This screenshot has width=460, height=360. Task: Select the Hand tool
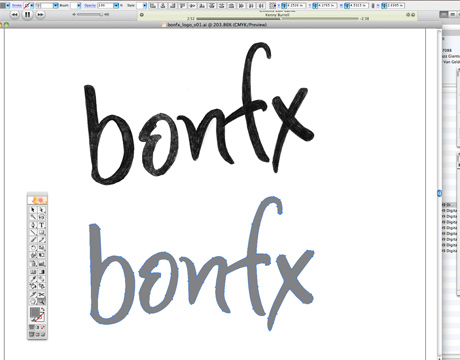point(33,302)
